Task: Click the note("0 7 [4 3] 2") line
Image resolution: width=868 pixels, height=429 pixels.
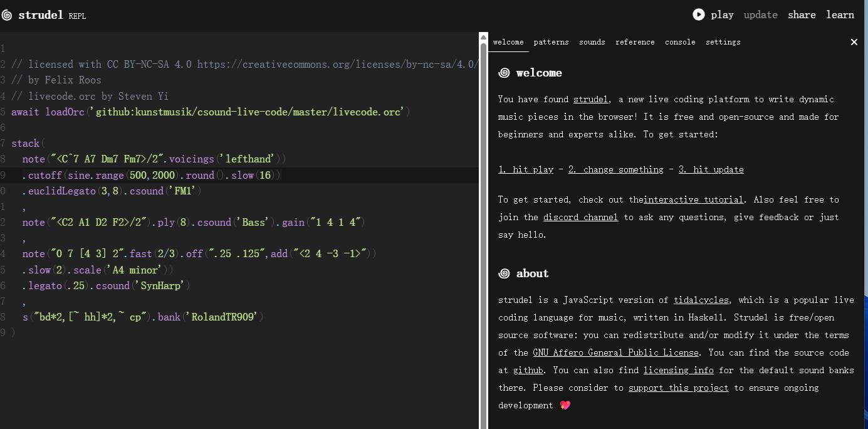Action: point(199,253)
